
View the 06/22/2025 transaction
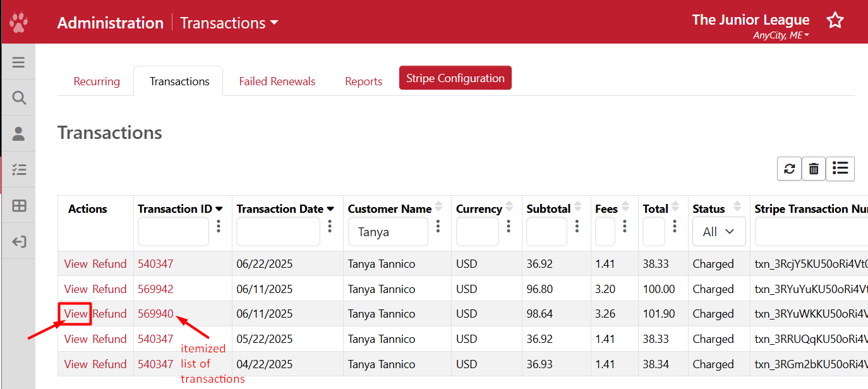[x=76, y=264]
